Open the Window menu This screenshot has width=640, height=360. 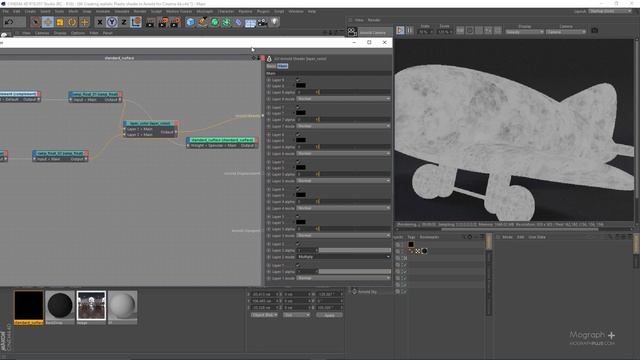(296, 11)
